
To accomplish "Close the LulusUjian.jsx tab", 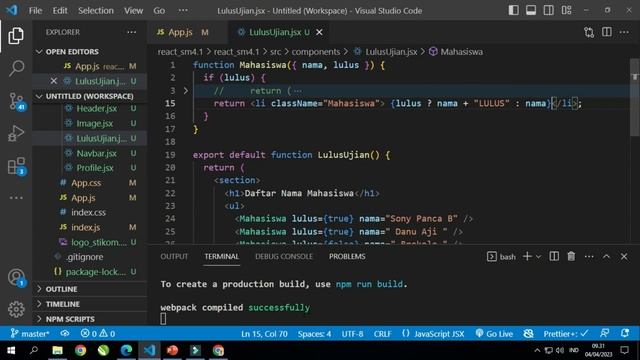I will [319, 32].
